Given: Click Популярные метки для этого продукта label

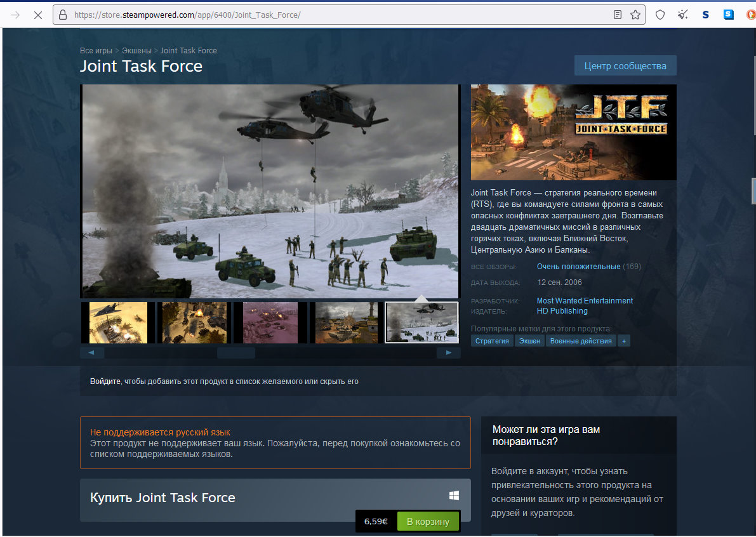Looking at the screenshot, I should click(541, 329).
